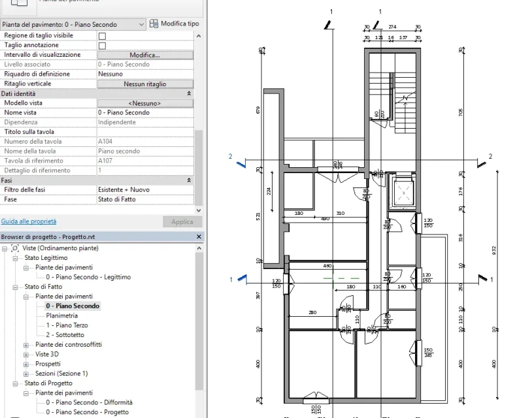The image size is (532, 418).
Task: Select the 932 dimension at right
Action: coord(493,251)
